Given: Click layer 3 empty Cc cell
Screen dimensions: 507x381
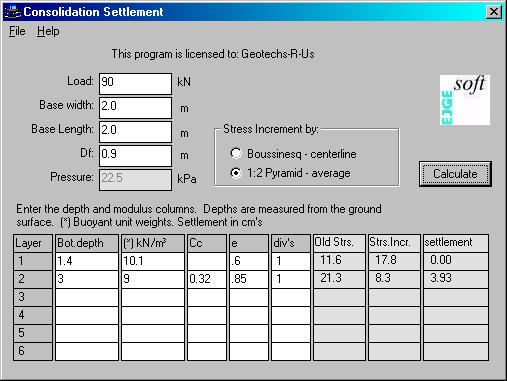Looking at the screenshot, I should pyautogui.click(x=207, y=297).
